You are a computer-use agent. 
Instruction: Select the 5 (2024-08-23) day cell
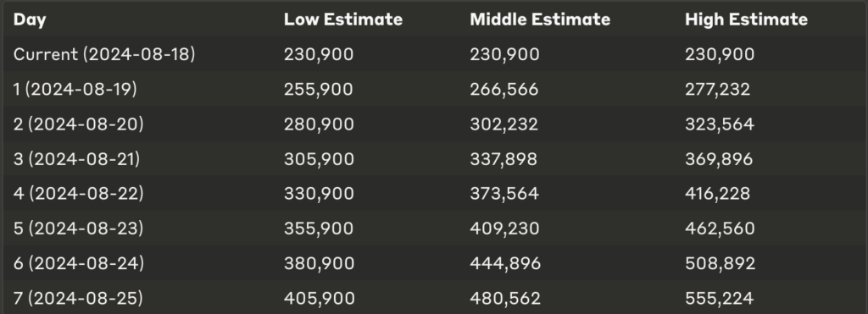(x=78, y=229)
